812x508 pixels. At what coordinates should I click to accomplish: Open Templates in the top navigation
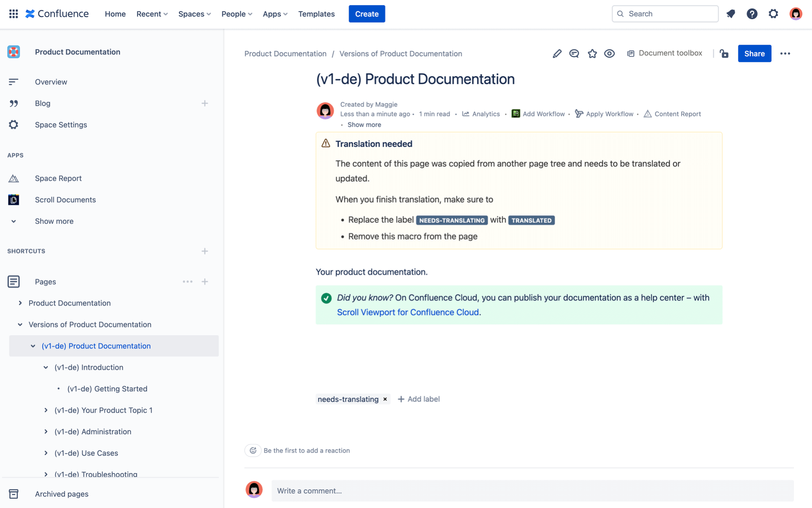tap(316, 14)
